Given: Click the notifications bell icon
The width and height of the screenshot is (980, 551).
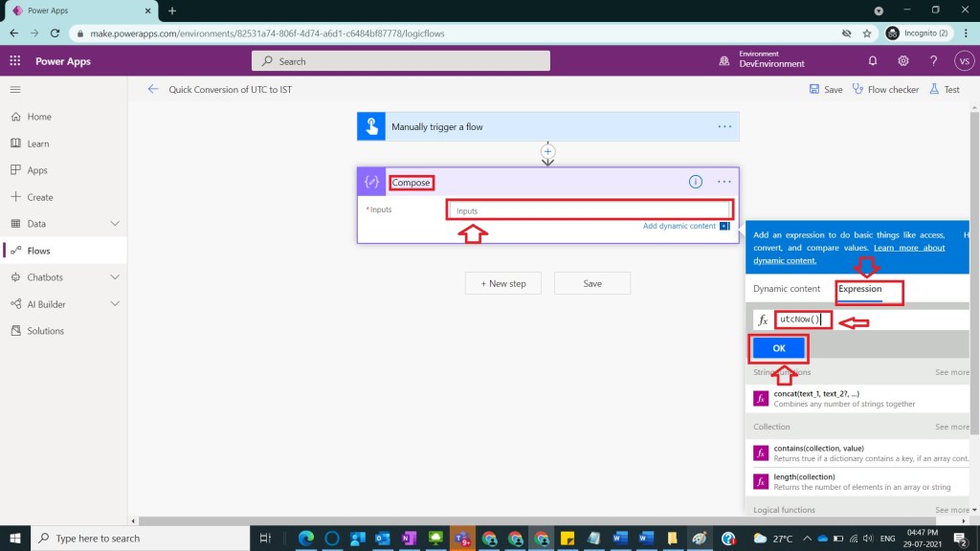Looking at the screenshot, I should click(x=873, y=61).
